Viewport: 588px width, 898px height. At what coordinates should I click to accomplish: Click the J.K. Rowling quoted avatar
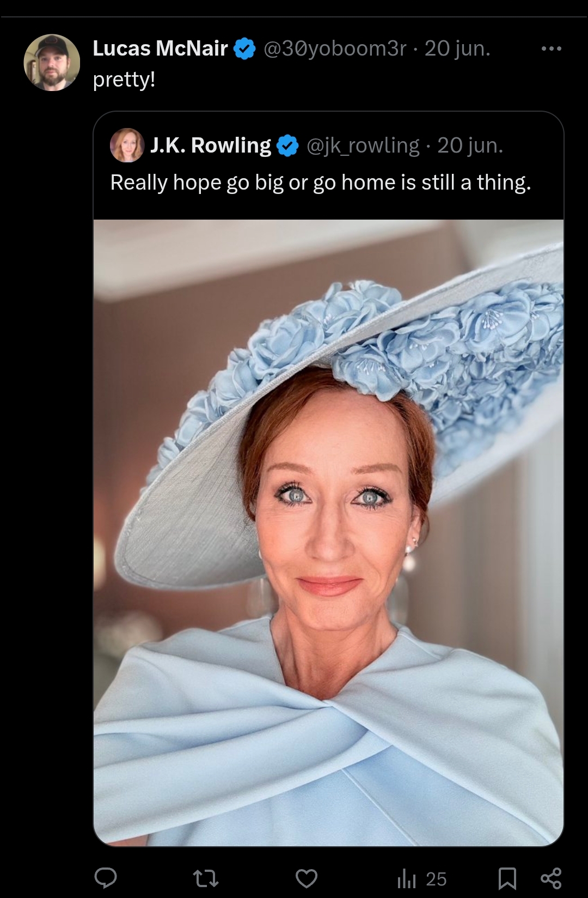(x=127, y=145)
